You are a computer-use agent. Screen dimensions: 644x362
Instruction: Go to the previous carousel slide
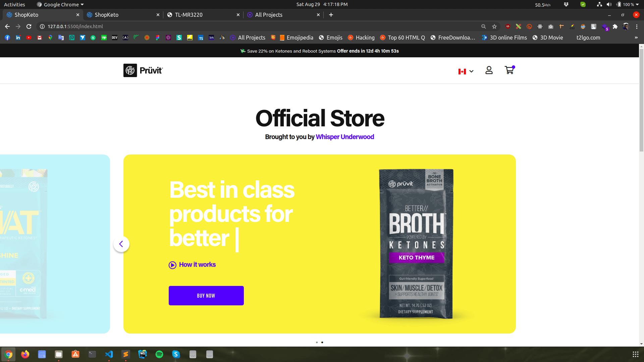(121, 244)
